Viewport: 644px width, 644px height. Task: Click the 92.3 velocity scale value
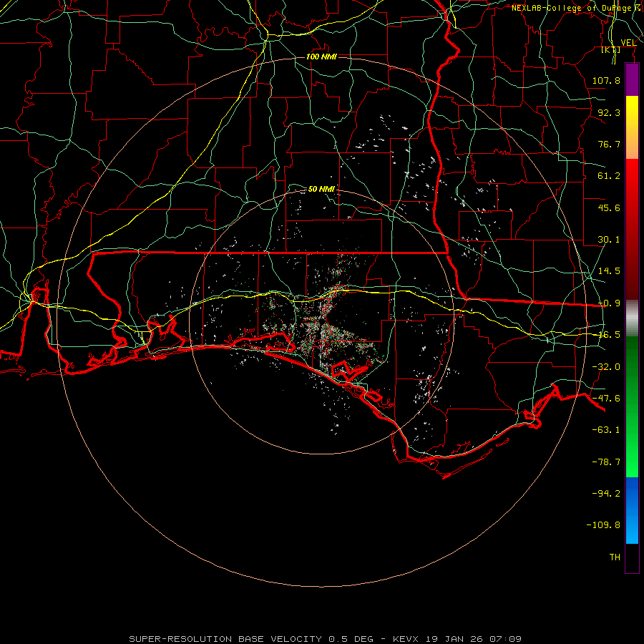pyautogui.click(x=609, y=112)
